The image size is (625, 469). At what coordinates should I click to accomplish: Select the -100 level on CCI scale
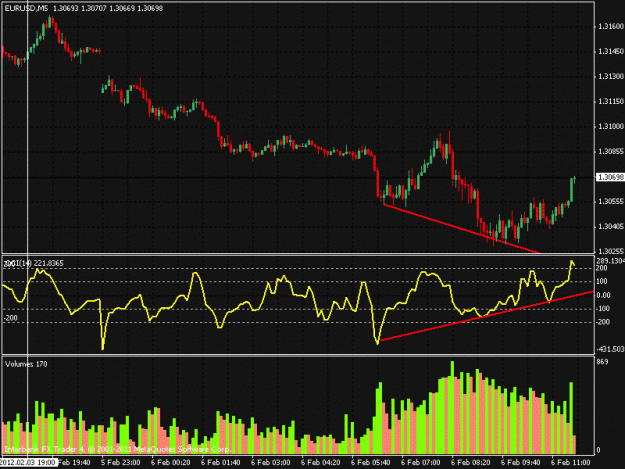[x=603, y=308]
